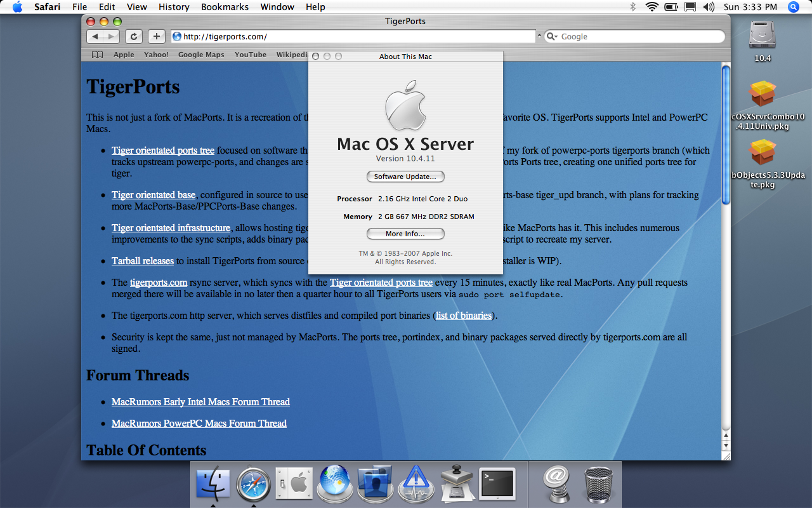Click the tigerports.com rsync server link

pos(159,283)
